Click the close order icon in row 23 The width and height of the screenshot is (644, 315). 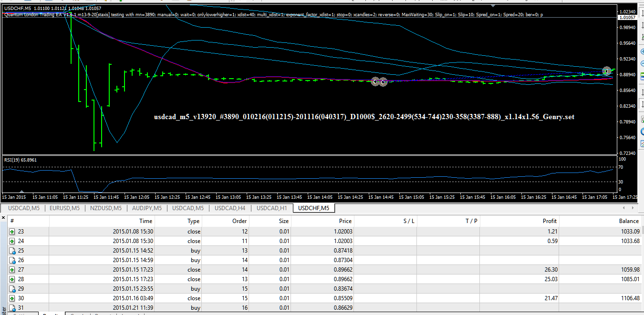pos(12,232)
